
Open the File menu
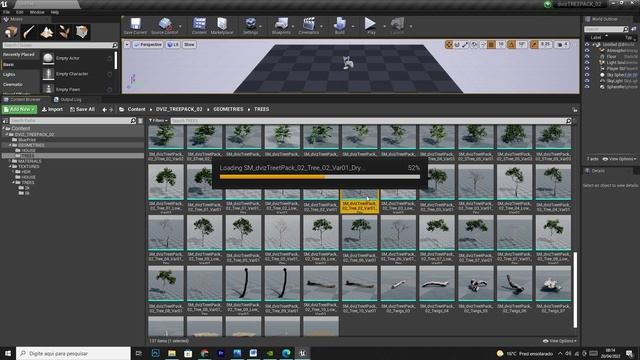click(7, 12)
